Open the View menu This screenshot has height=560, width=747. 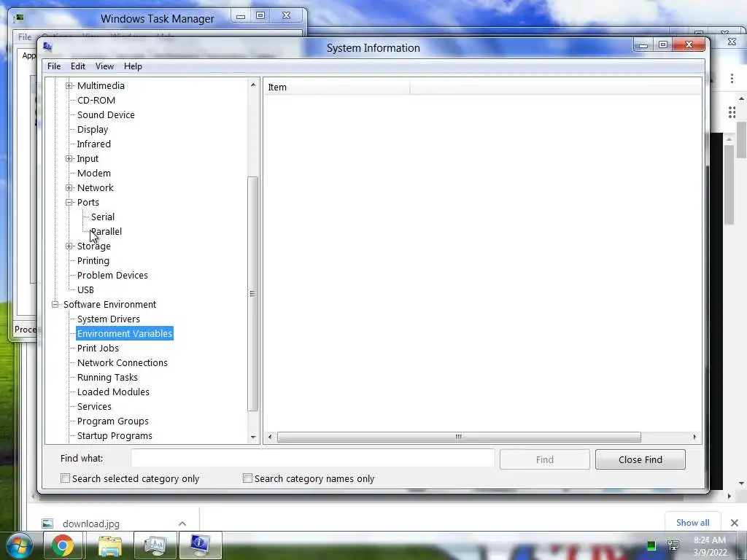tap(104, 66)
